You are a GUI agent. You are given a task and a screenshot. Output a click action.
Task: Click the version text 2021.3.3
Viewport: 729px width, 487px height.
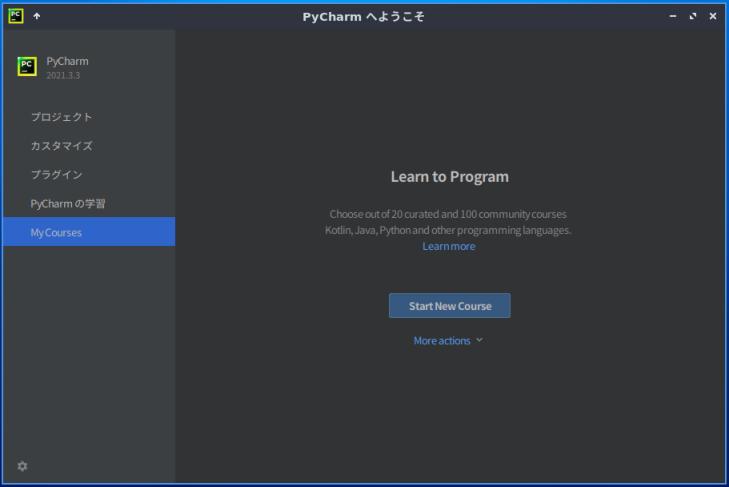(x=63, y=75)
